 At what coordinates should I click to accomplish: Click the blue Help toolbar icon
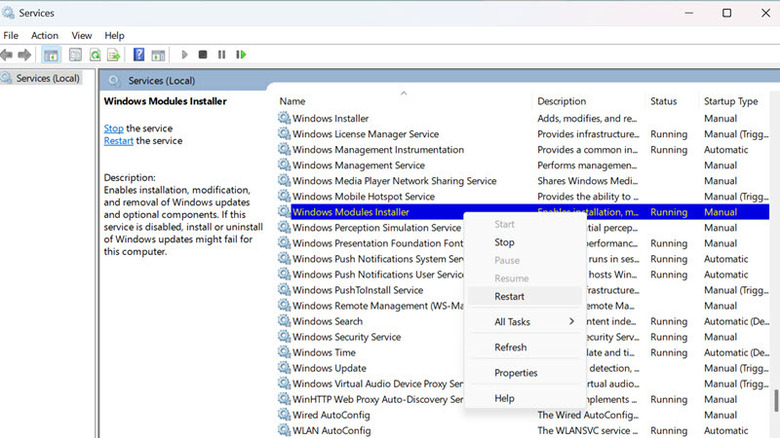pyautogui.click(x=140, y=55)
